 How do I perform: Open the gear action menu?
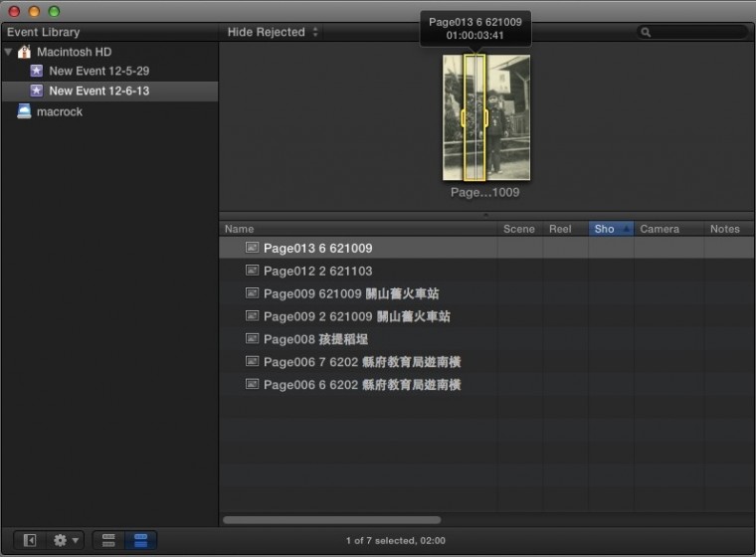point(66,540)
